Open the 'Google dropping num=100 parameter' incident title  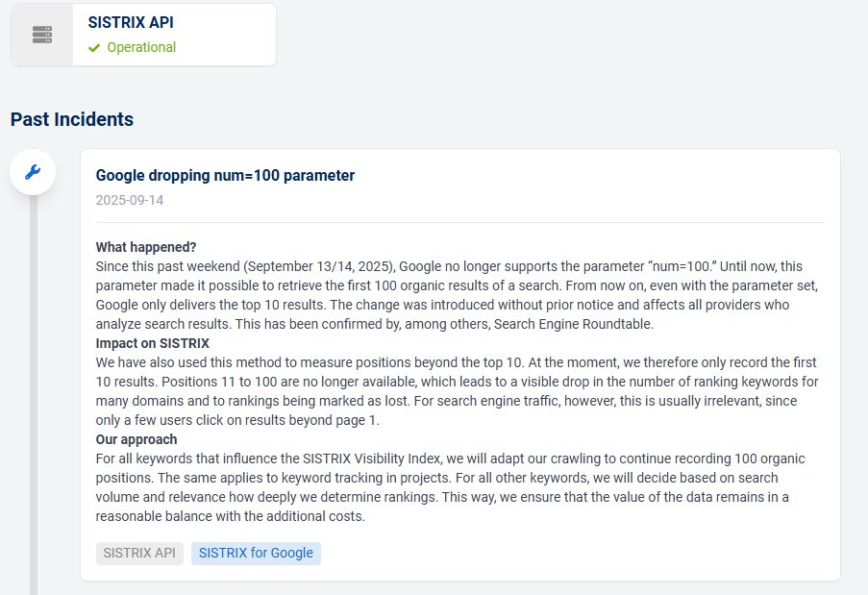coord(225,176)
